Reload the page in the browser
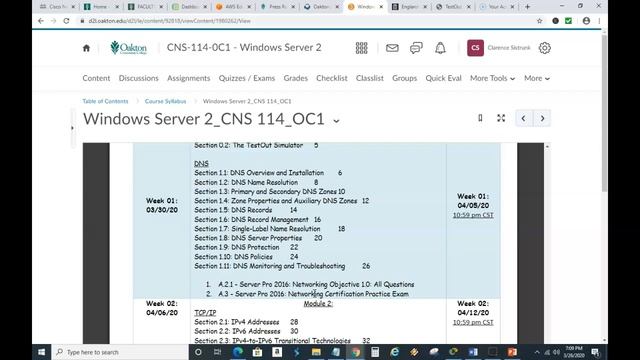 pyautogui.click(x=66, y=21)
